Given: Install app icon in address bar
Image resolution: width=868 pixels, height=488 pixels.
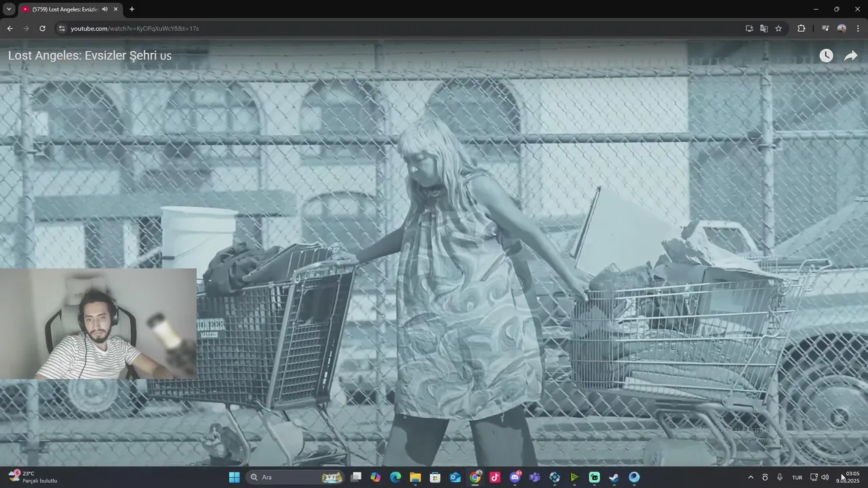Looking at the screenshot, I should point(749,28).
